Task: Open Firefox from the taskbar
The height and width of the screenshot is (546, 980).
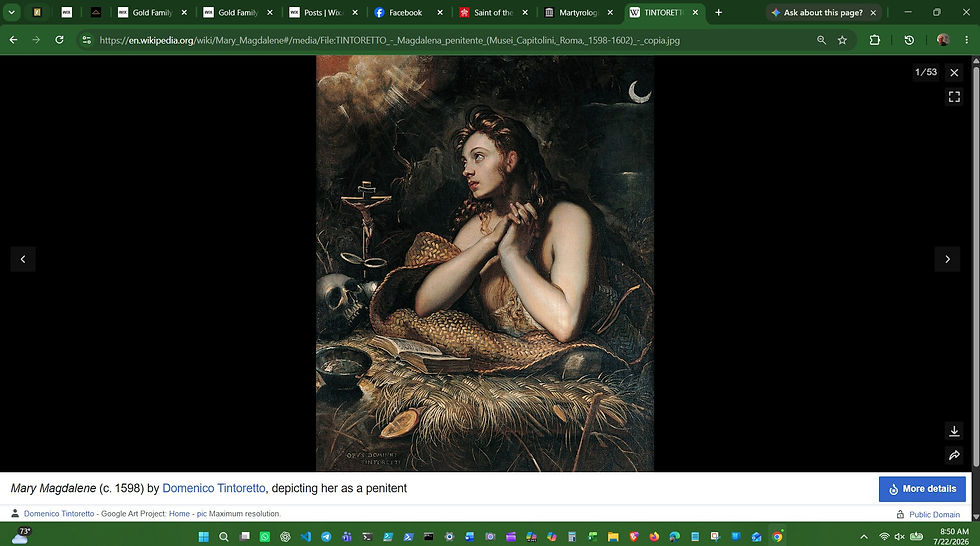Action: click(654, 537)
